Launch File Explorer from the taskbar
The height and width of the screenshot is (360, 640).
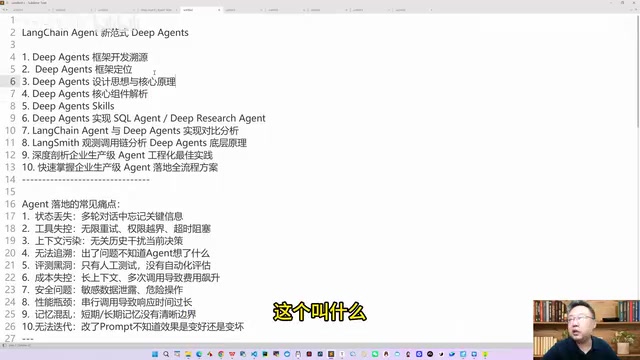click(x=188, y=354)
